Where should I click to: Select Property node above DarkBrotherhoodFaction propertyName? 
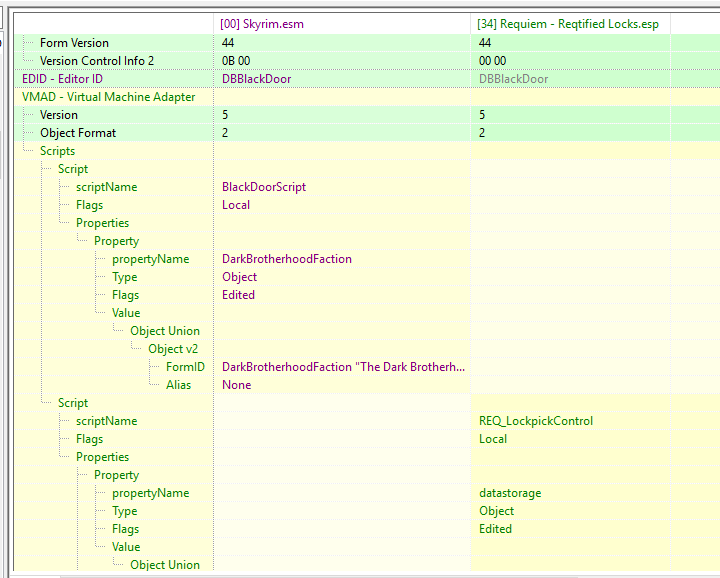tap(117, 241)
